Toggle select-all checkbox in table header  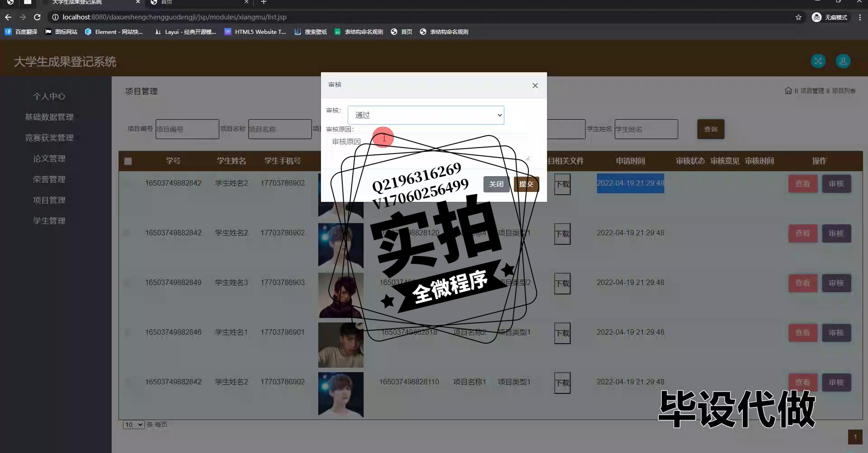128,161
